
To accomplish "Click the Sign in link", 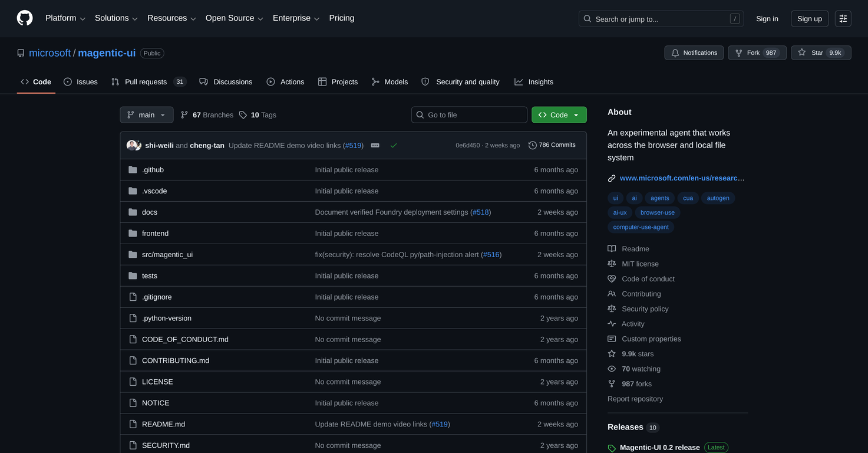I will click(x=767, y=19).
